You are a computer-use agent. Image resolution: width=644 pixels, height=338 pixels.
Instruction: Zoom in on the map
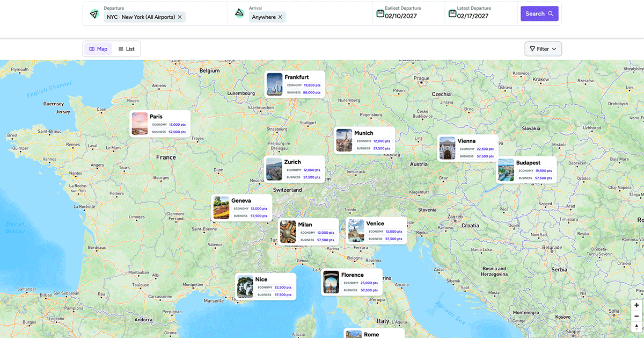click(x=636, y=305)
